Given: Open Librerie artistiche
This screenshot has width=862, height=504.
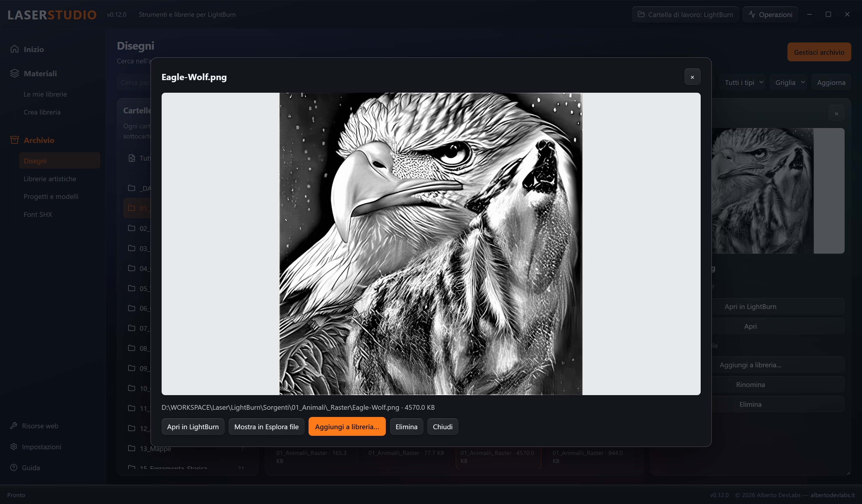Looking at the screenshot, I should point(50,179).
